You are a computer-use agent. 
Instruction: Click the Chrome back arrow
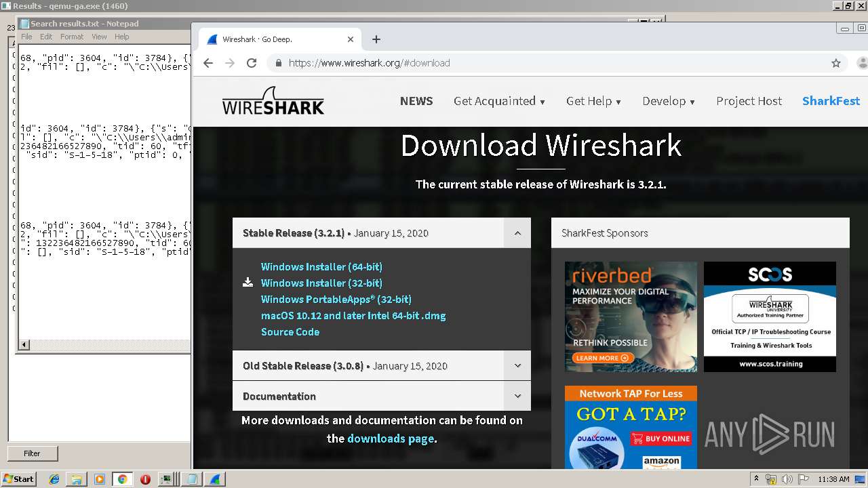click(x=208, y=63)
